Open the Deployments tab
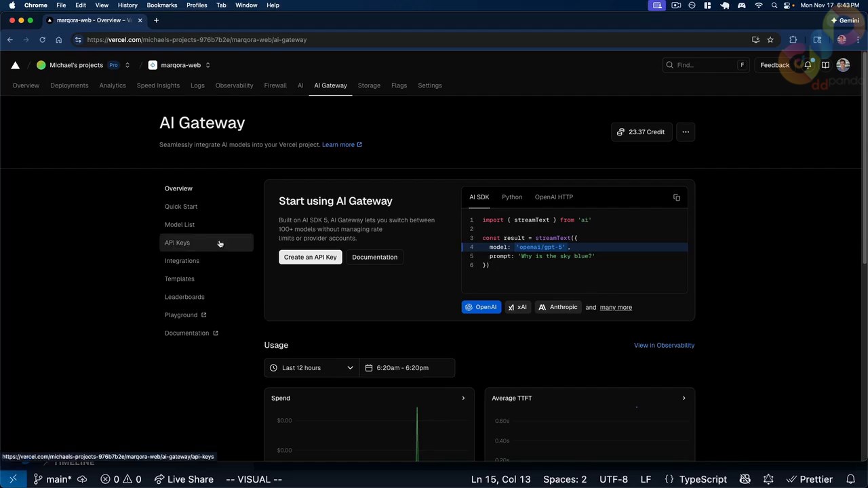Viewport: 868px width, 488px height. click(x=69, y=85)
